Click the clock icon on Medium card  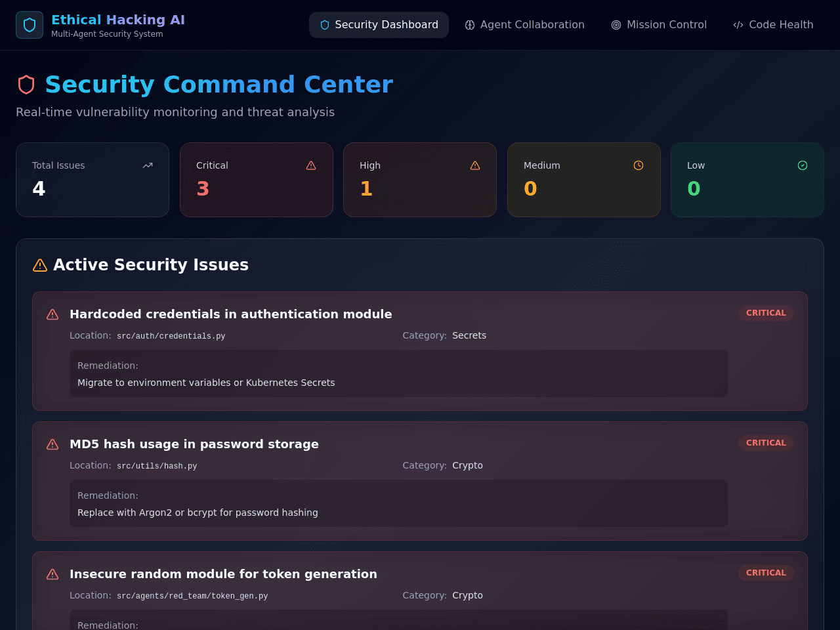(639, 165)
